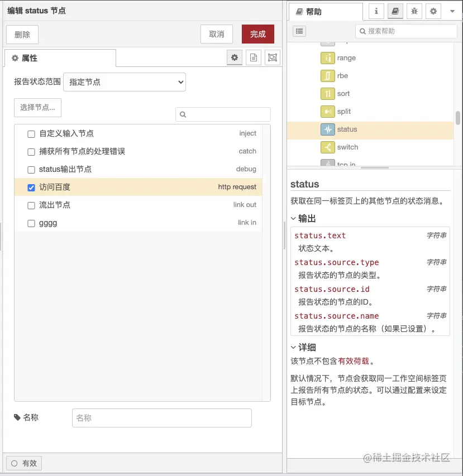The height and width of the screenshot is (476, 463).
Task: Click 选择节点... button
Action: (37, 108)
